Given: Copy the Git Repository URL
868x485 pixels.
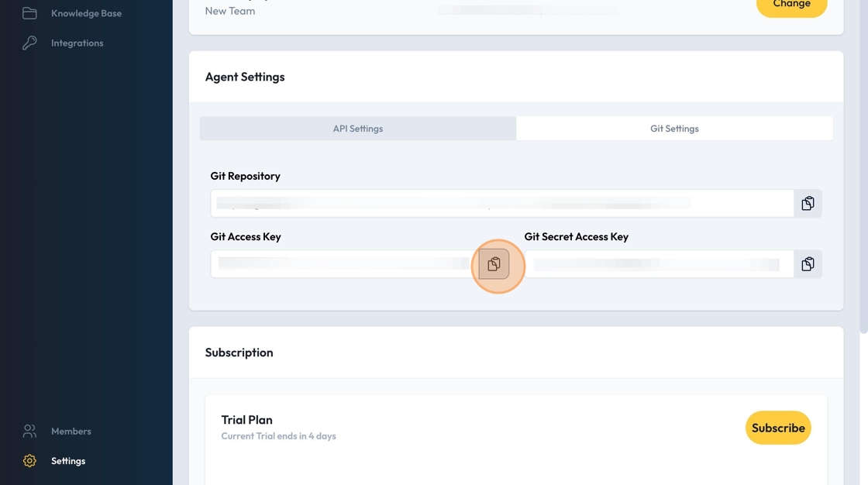Looking at the screenshot, I should pos(808,204).
